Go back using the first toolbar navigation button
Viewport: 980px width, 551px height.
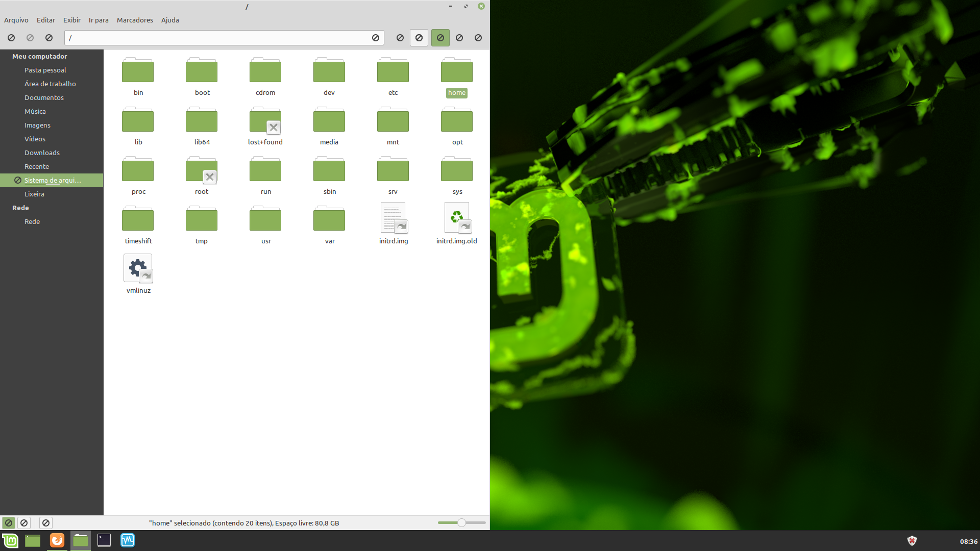11,38
